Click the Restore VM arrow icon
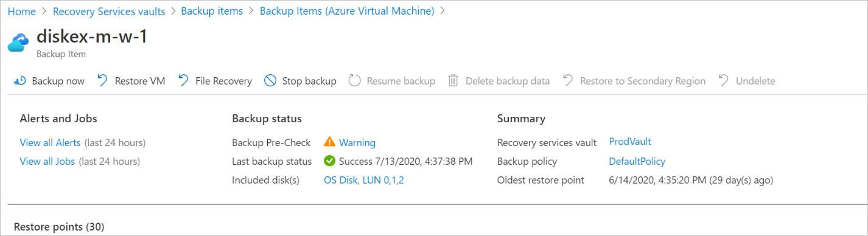The width and height of the screenshot is (868, 236). pyautogui.click(x=103, y=80)
